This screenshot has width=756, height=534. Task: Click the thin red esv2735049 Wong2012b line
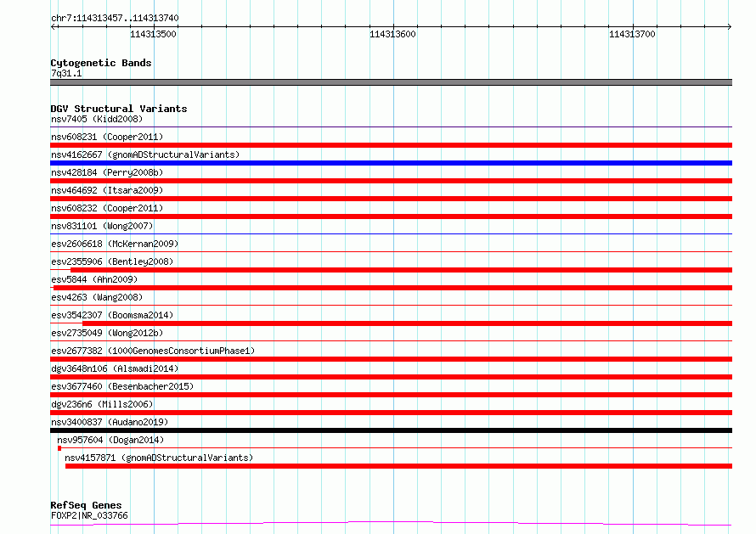[x=391, y=341]
